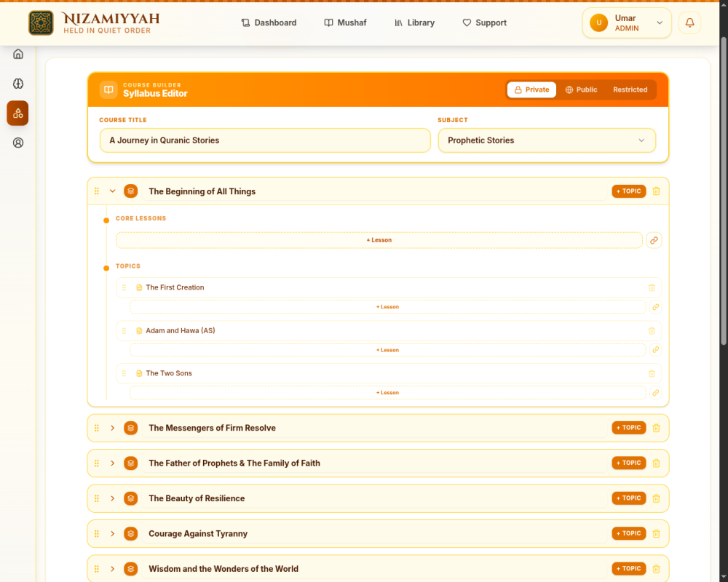The image size is (728, 582).
Task: Expand The Messengers of Firm Resolve unit
Action: 112,428
